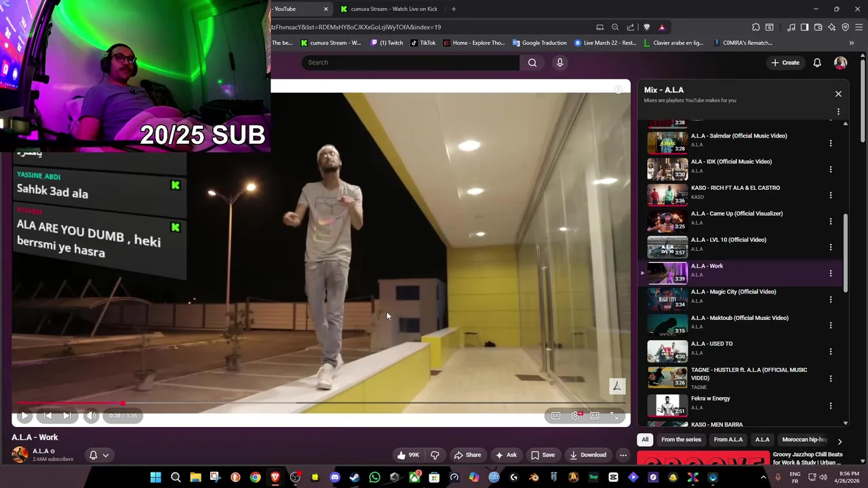Open Brave Shields lion icon in address bar
The width and height of the screenshot is (868, 488).
click(x=646, y=27)
